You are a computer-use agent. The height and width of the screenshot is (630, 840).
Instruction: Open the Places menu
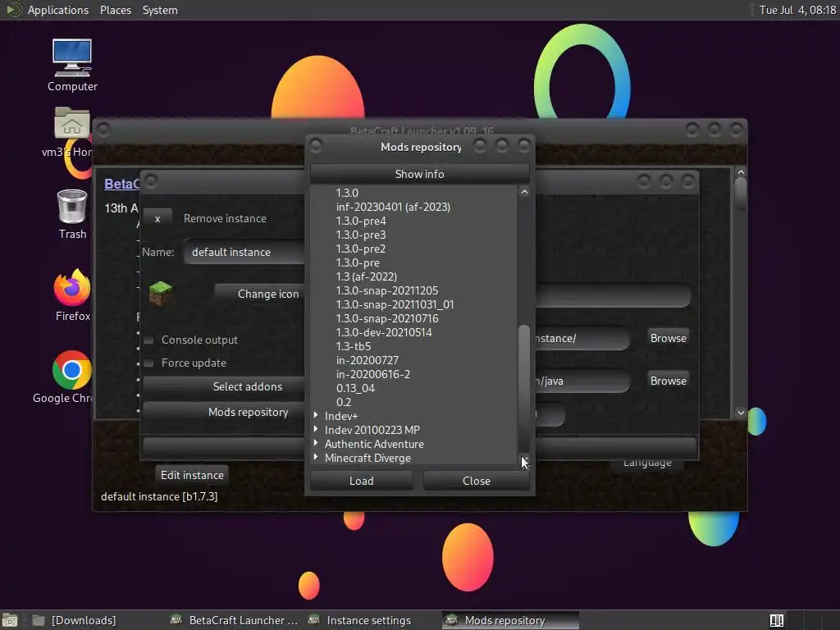click(115, 10)
